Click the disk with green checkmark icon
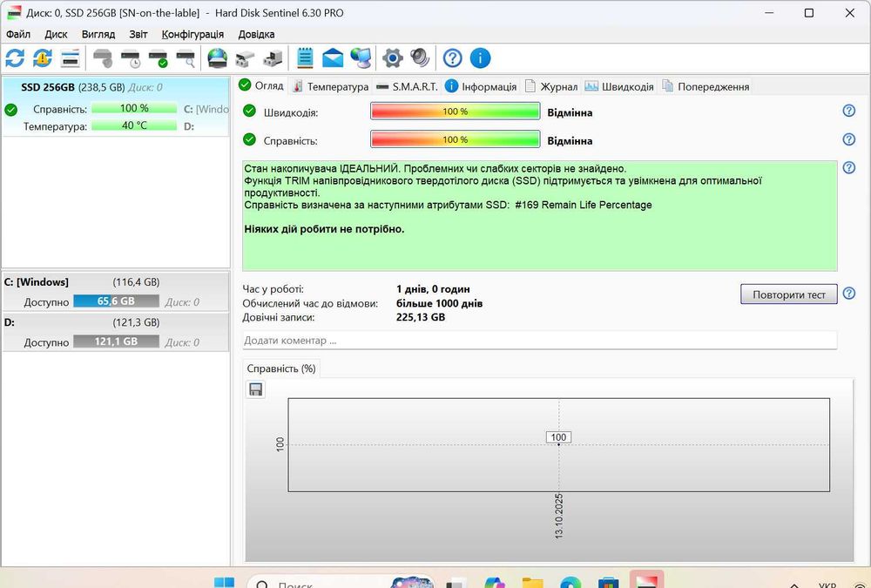 pos(159,58)
